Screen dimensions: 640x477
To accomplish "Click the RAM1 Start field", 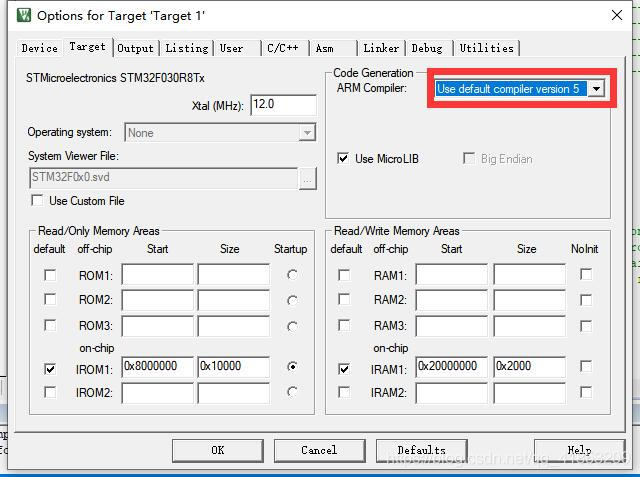I will (x=452, y=275).
